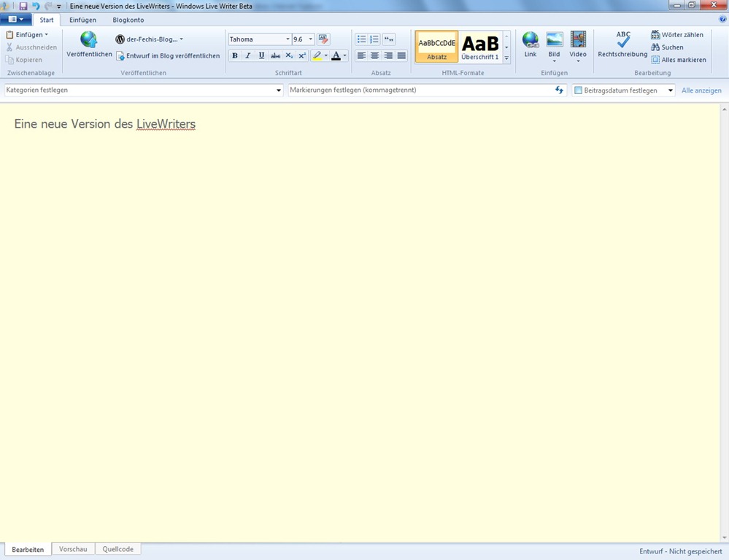The width and height of the screenshot is (729, 560).
Task: Click the Alle anzeigen link
Action: point(701,90)
